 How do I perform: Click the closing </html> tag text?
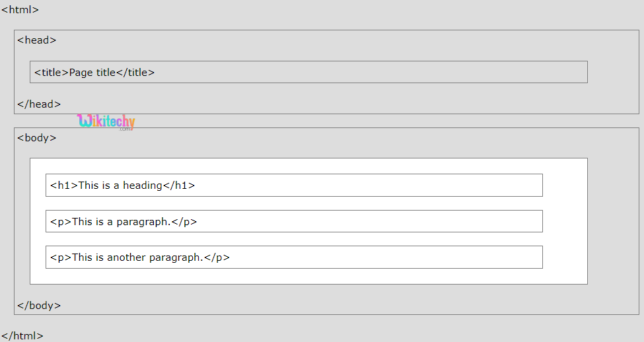22,335
